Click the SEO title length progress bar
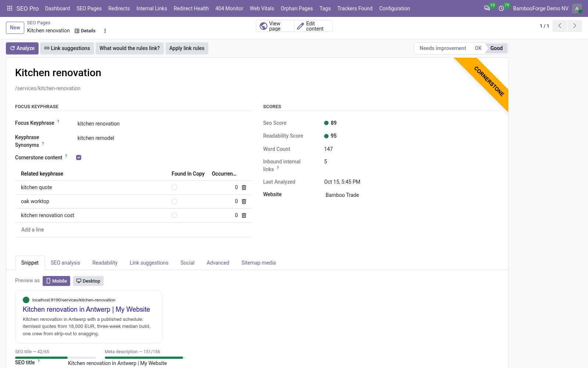 [x=55, y=358]
